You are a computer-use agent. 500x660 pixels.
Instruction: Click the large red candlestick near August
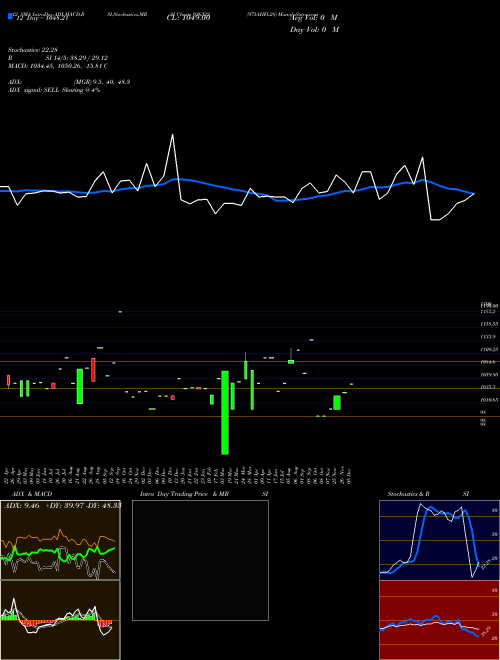93,370
